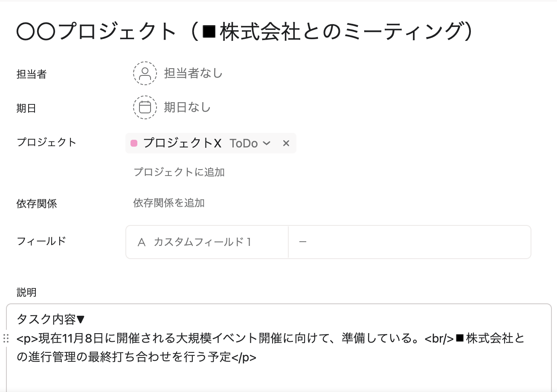Click the text-type A icon of カスタムフィールド 1
The width and height of the screenshot is (557, 392).
[142, 242]
